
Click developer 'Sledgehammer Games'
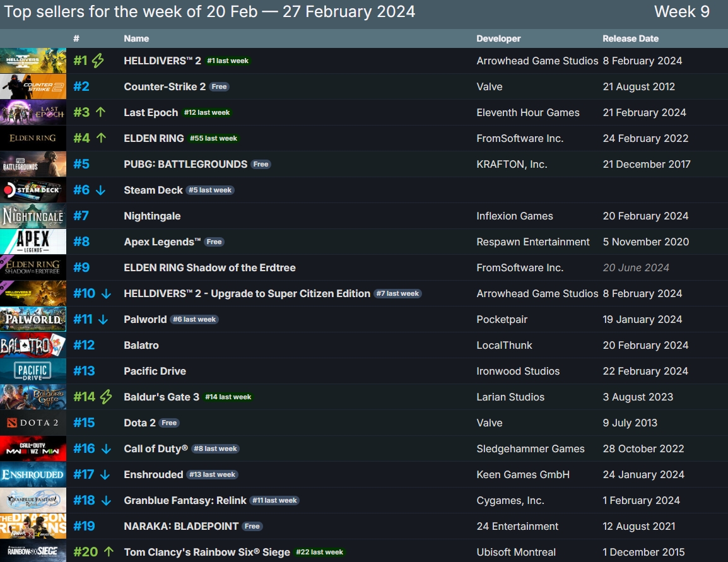tap(531, 448)
